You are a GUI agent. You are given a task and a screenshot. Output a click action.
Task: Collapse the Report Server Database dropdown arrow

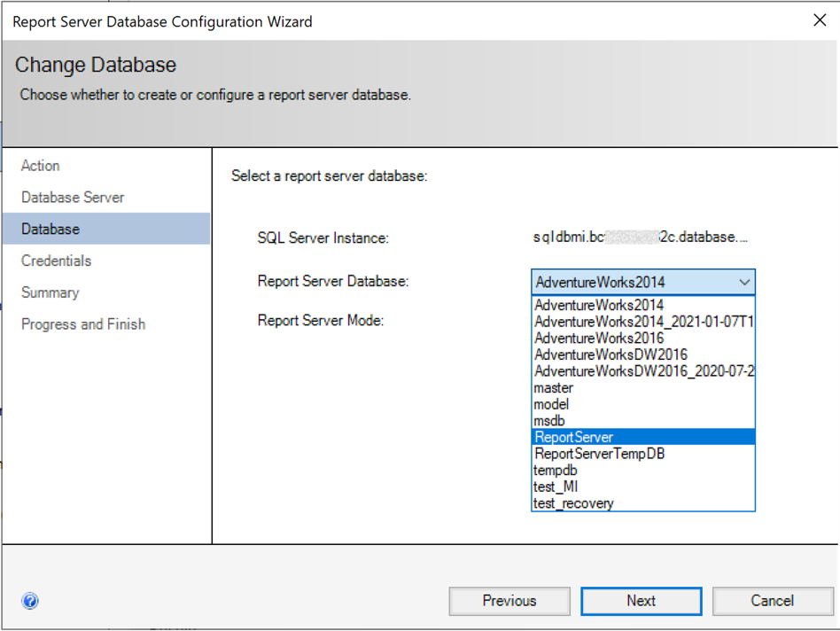pos(744,283)
